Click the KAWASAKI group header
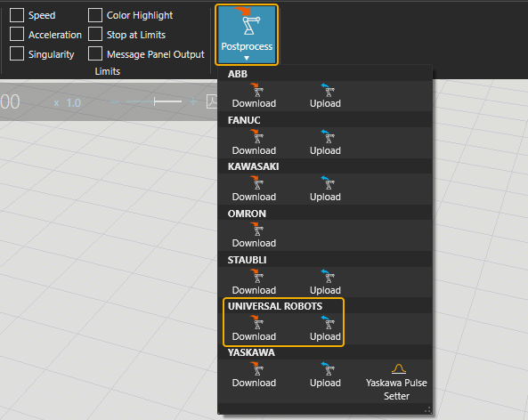528x420 pixels. point(253,166)
